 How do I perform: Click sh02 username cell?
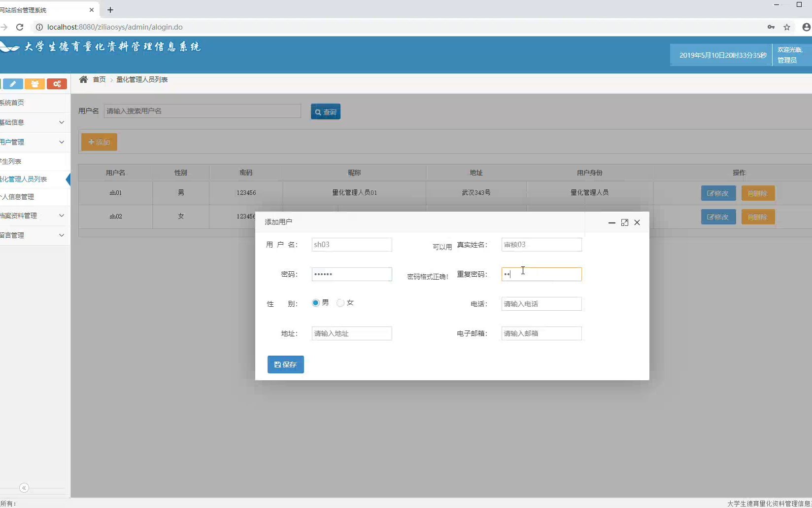[x=116, y=217]
